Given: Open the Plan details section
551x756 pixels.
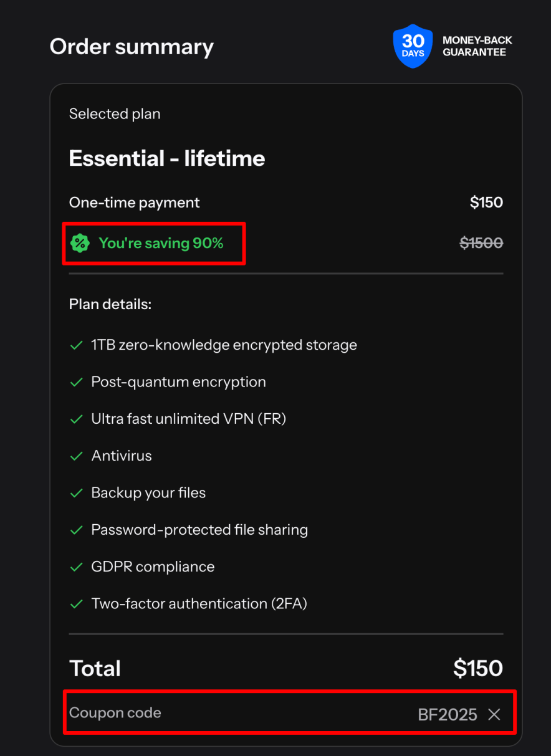Looking at the screenshot, I should [110, 304].
